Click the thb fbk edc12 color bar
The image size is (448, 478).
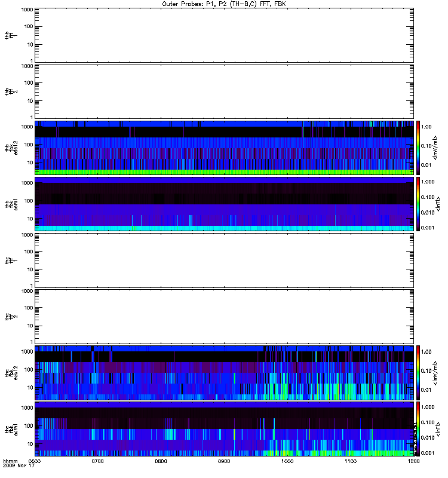click(x=418, y=148)
